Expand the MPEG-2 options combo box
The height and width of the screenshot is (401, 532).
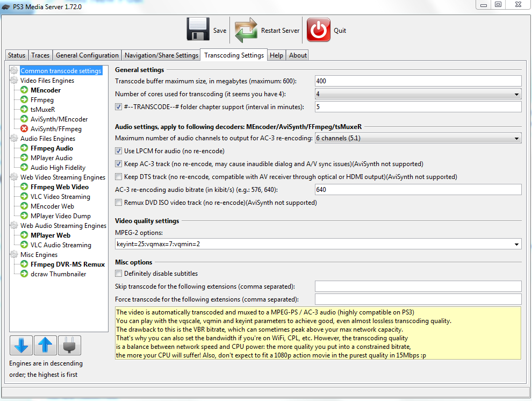[x=516, y=244]
